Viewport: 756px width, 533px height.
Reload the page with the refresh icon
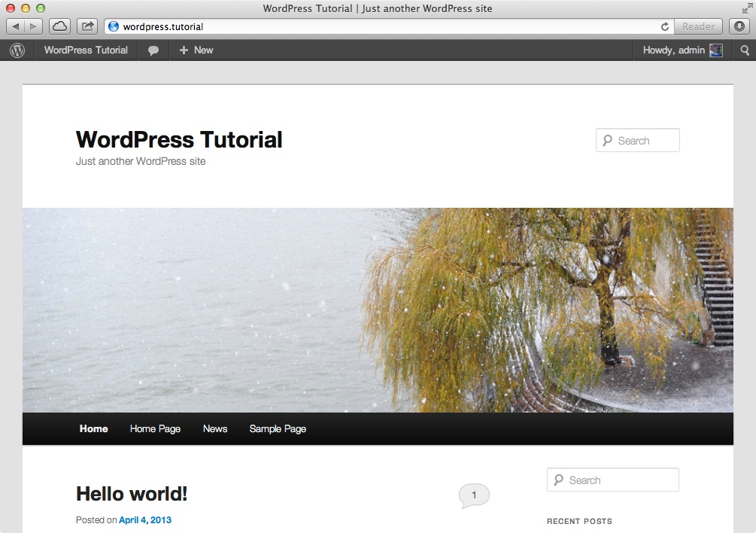pyautogui.click(x=665, y=26)
